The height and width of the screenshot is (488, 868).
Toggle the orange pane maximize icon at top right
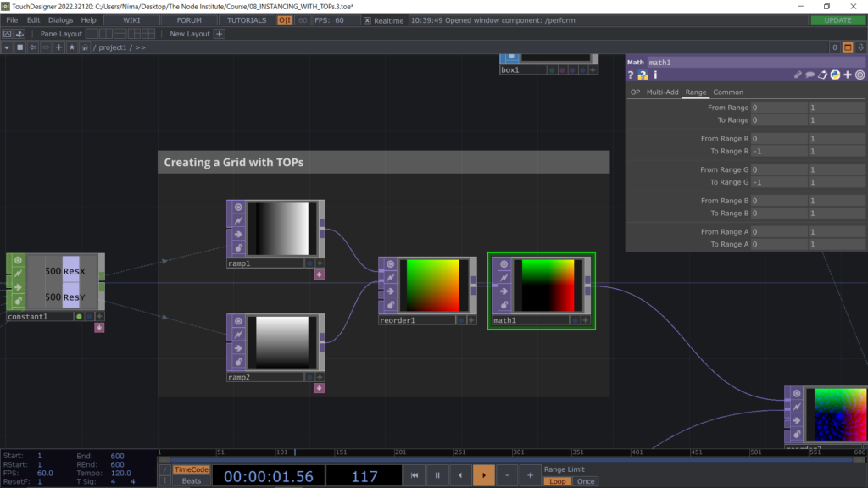[x=848, y=47]
